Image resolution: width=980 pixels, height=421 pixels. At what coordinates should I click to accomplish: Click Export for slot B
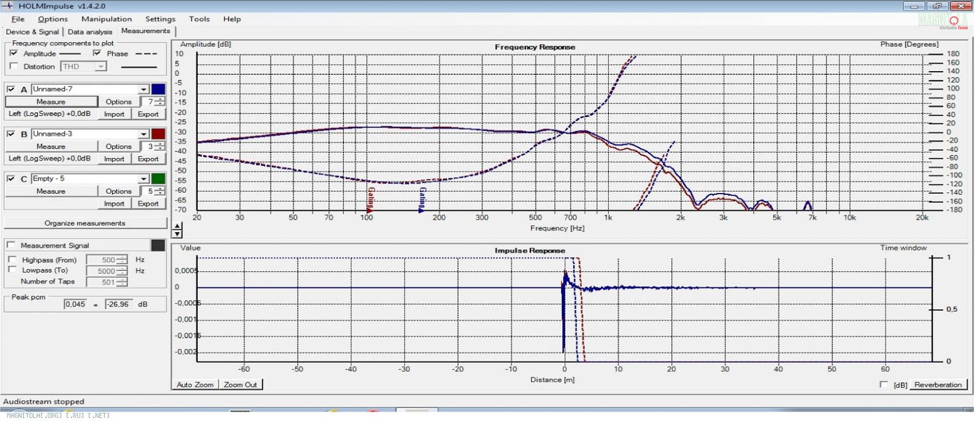148,159
